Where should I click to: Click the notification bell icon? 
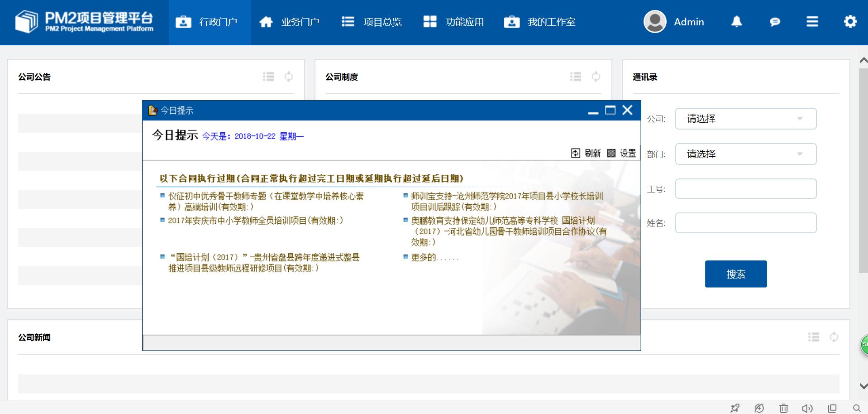[736, 22]
